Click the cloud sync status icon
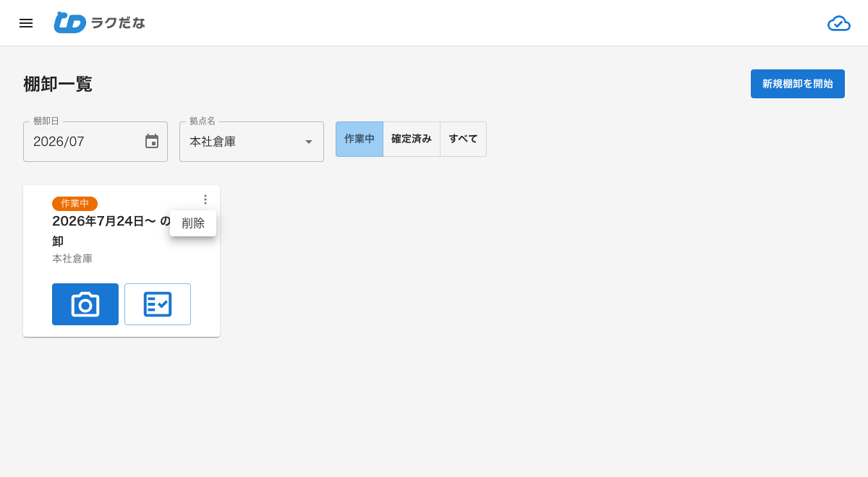Image resolution: width=868 pixels, height=477 pixels. pyautogui.click(x=839, y=23)
